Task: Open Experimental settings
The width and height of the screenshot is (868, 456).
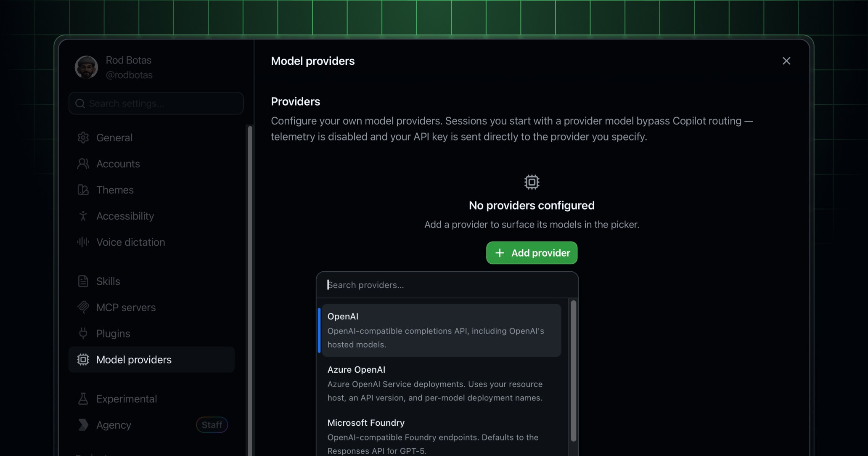Action: [151, 398]
